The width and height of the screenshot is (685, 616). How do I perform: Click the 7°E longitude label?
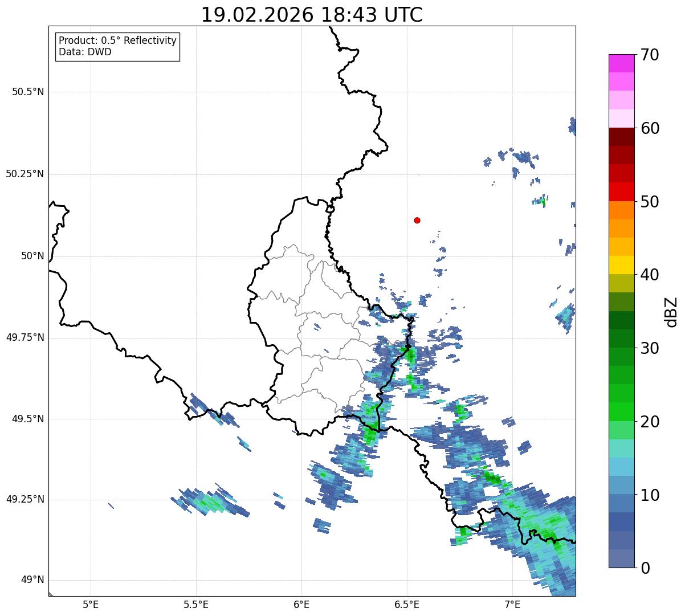(x=512, y=605)
